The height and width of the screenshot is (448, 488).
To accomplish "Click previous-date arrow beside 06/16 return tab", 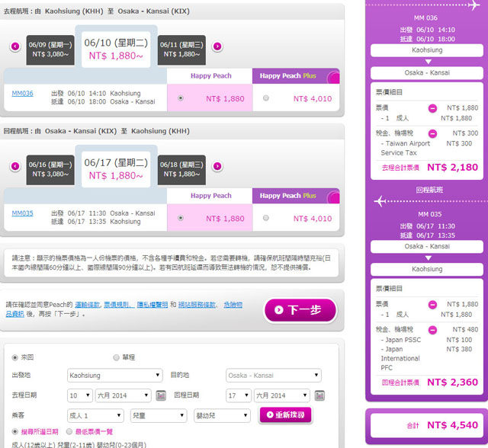I will click(x=15, y=166).
